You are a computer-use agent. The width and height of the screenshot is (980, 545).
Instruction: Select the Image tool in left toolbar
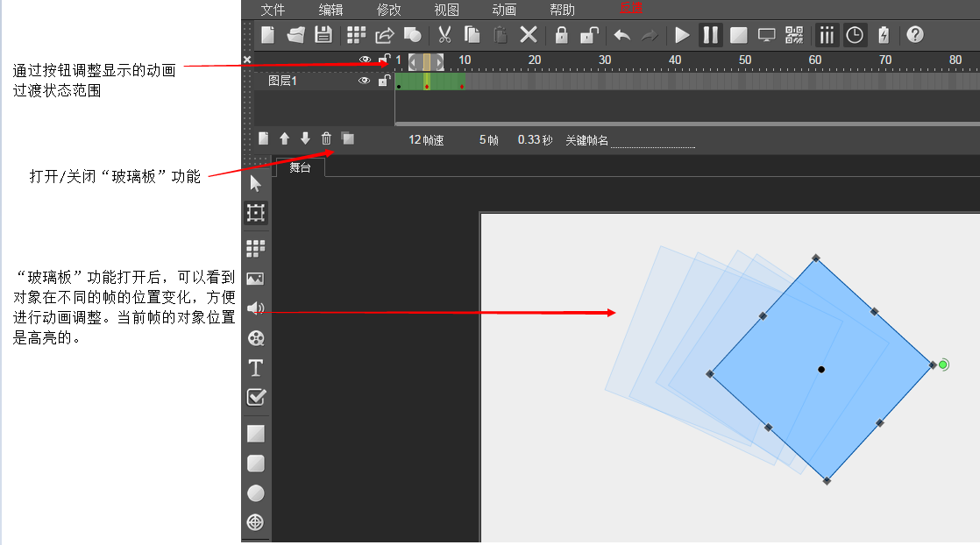pyautogui.click(x=255, y=279)
